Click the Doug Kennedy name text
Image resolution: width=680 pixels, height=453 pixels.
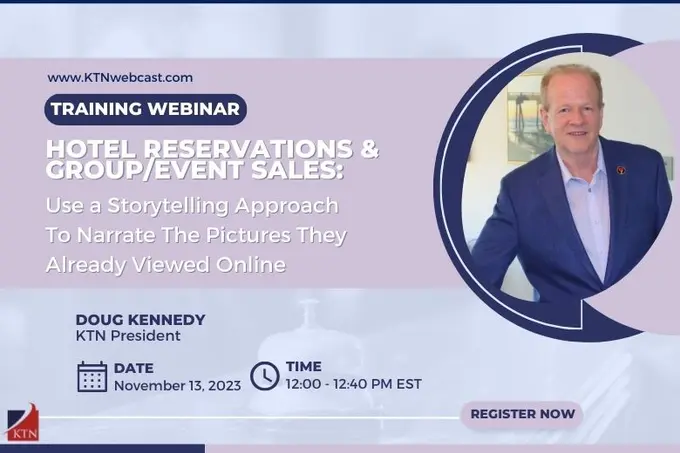click(141, 320)
